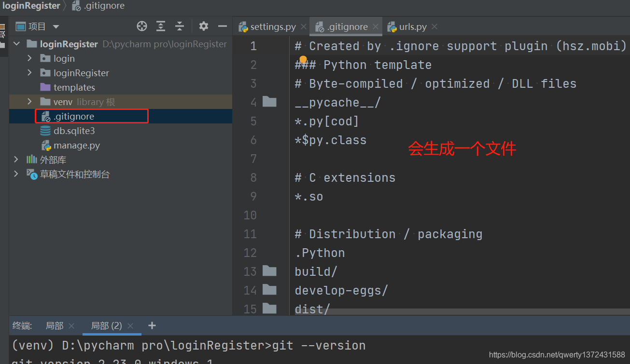
Task: Click the loginRegister breadcrumb
Action: tap(31, 6)
